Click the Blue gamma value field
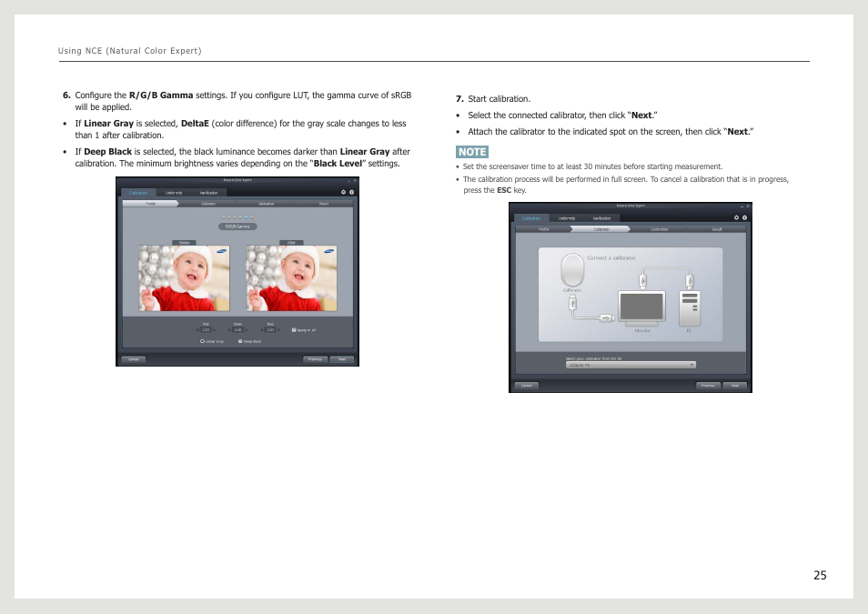The height and width of the screenshot is (614, 868). coord(270,329)
